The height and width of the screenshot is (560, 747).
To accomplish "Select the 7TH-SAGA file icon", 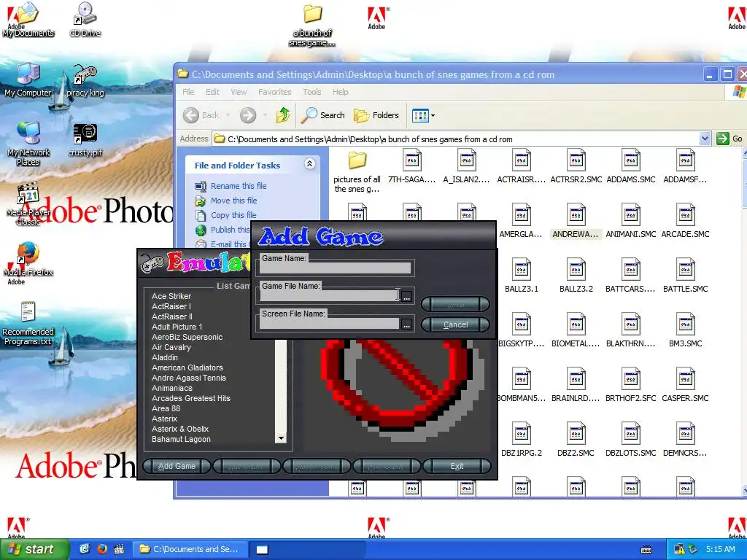I will tap(411, 166).
